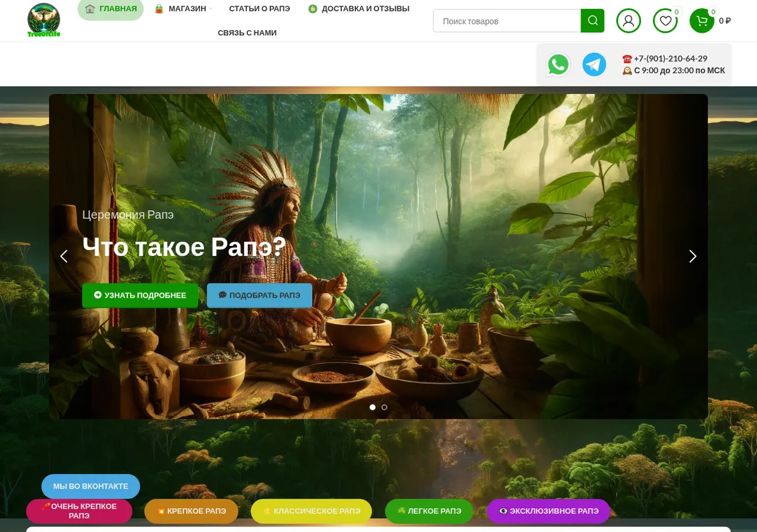
Task: Open the user account icon
Action: (628, 21)
